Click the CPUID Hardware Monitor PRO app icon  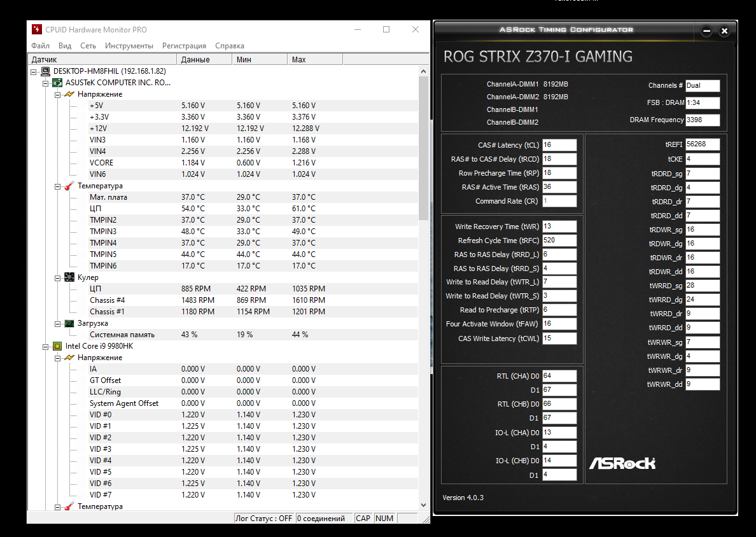click(x=37, y=29)
